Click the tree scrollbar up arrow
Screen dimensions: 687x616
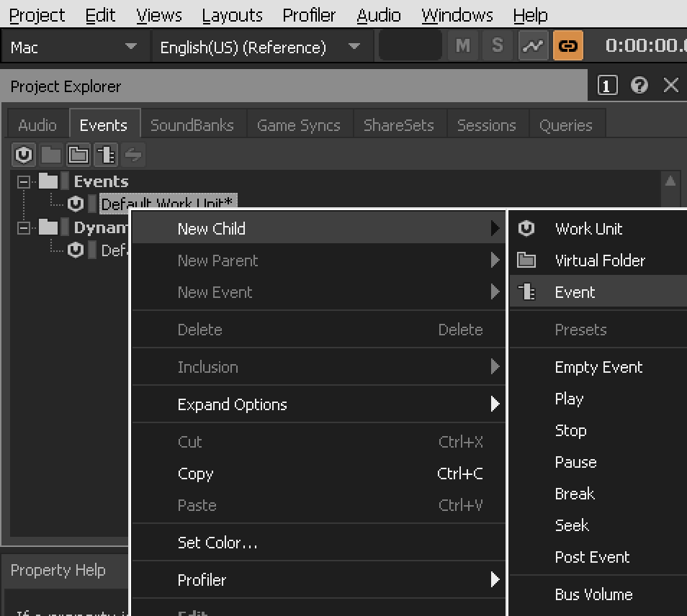point(670,181)
